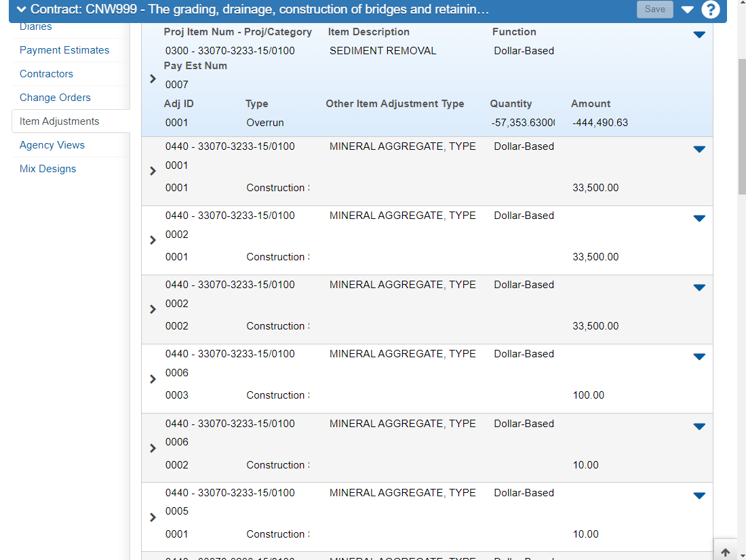Expand the row with amount 100.00
The height and width of the screenshot is (560, 746).
coord(153,379)
